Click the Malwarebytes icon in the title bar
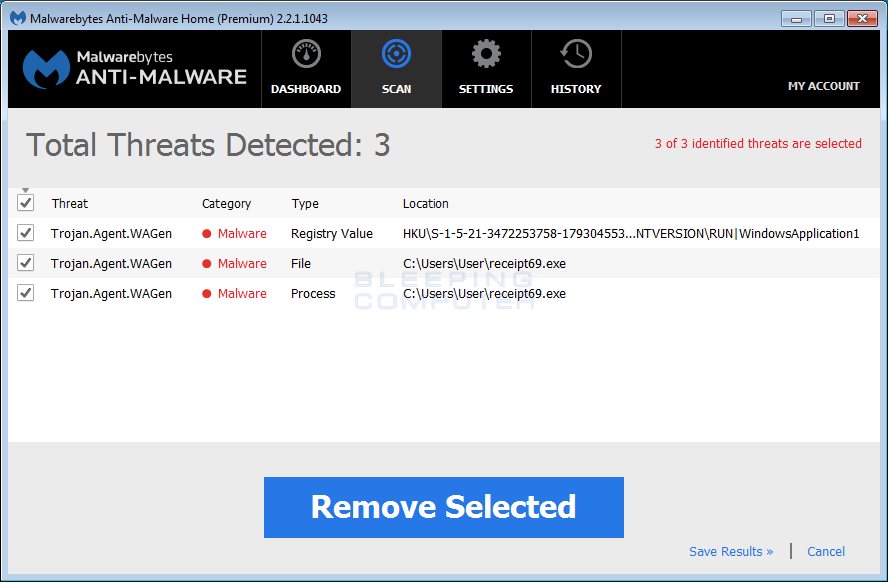 click(x=15, y=17)
